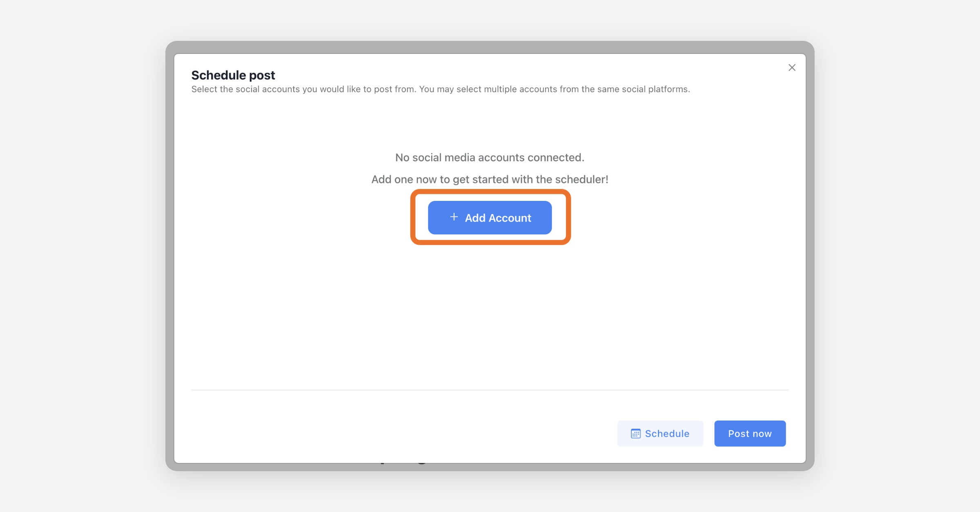
Task: Click the "Add one now to get started" text
Action: (x=490, y=180)
